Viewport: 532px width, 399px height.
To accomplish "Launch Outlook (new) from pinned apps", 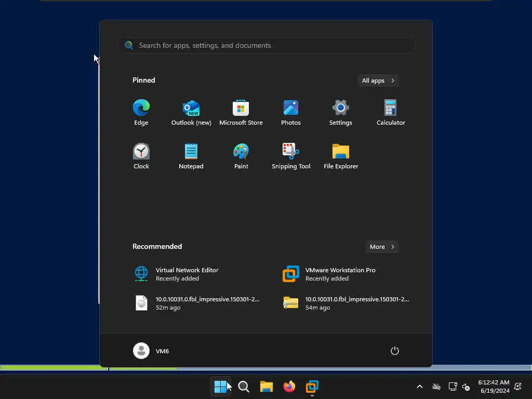I will point(191,113).
